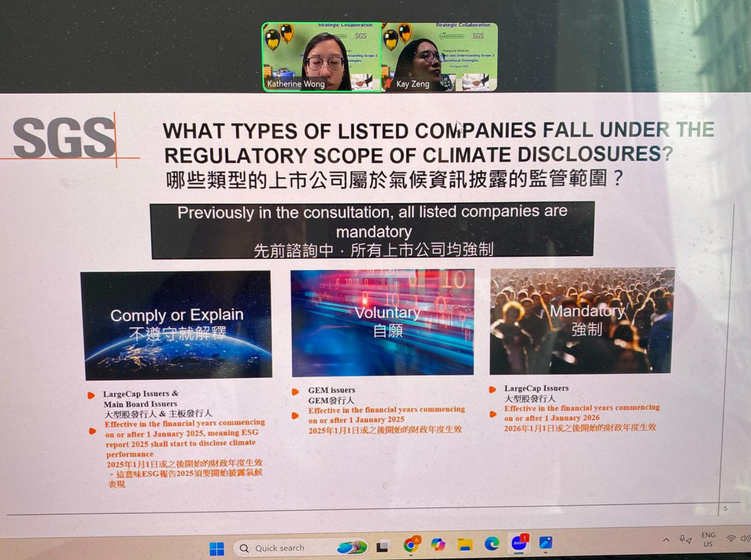Click the Wi-Fi network icon in tray

pos(730,539)
